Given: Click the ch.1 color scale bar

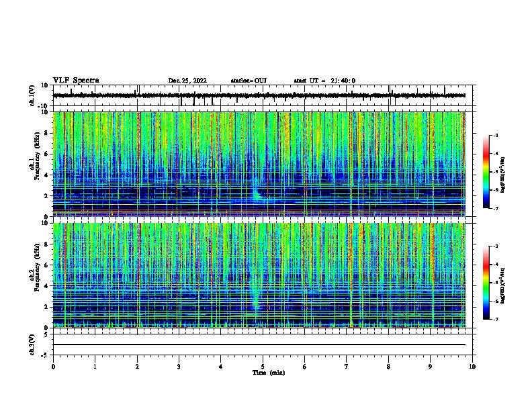Looking at the screenshot, I should click(x=486, y=172).
